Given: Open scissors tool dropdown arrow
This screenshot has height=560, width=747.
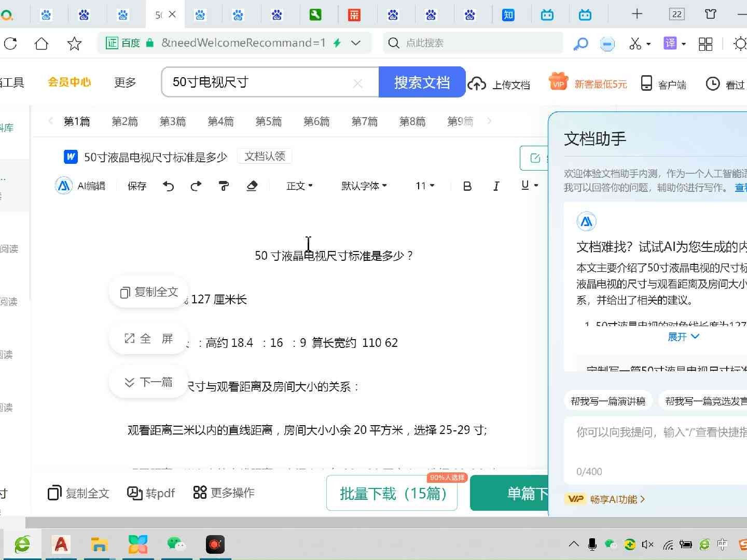Looking at the screenshot, I should [648, 44].
